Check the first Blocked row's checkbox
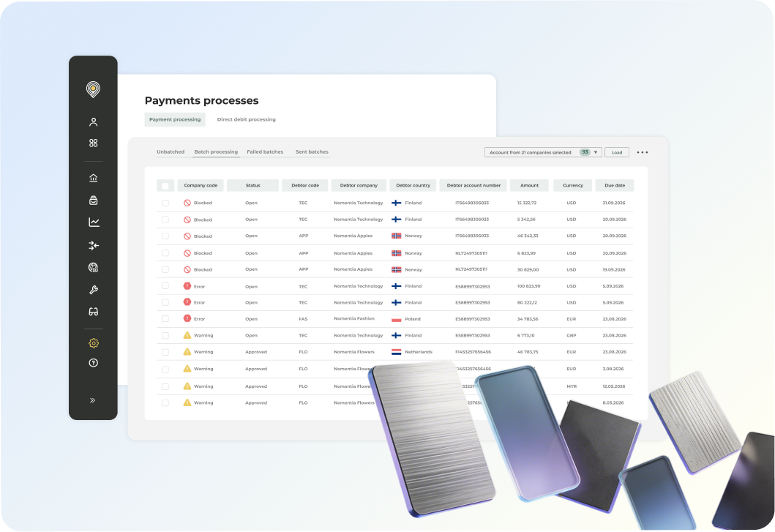The height and width of the screenshot is (532, 775). (x=165, y=203)
